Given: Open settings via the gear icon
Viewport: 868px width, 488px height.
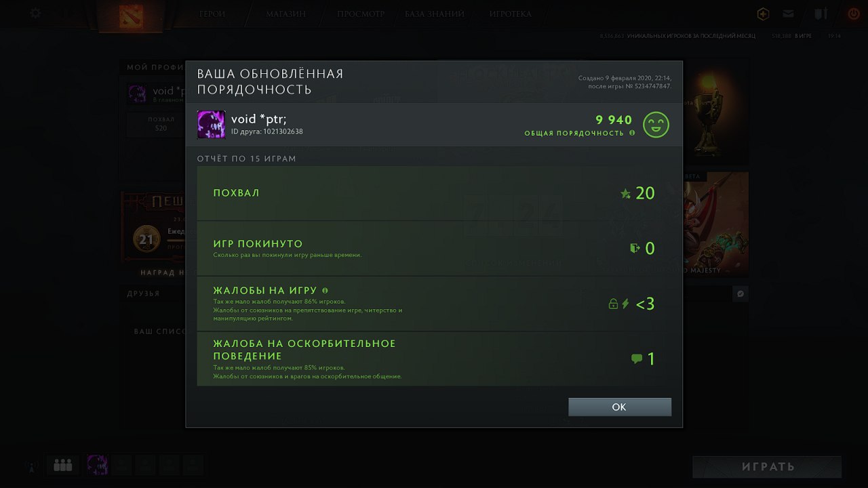Looking at the screenshot, I should pyautogui.click(x=35, y=13).
